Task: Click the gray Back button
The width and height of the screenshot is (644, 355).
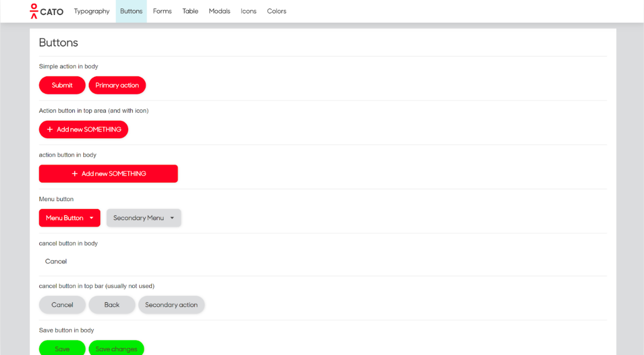Action: (x=112, y=305)
